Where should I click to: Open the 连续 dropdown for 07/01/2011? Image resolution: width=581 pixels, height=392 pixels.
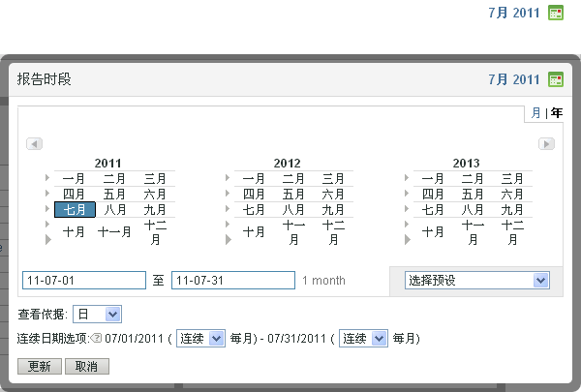click(200, 338)
